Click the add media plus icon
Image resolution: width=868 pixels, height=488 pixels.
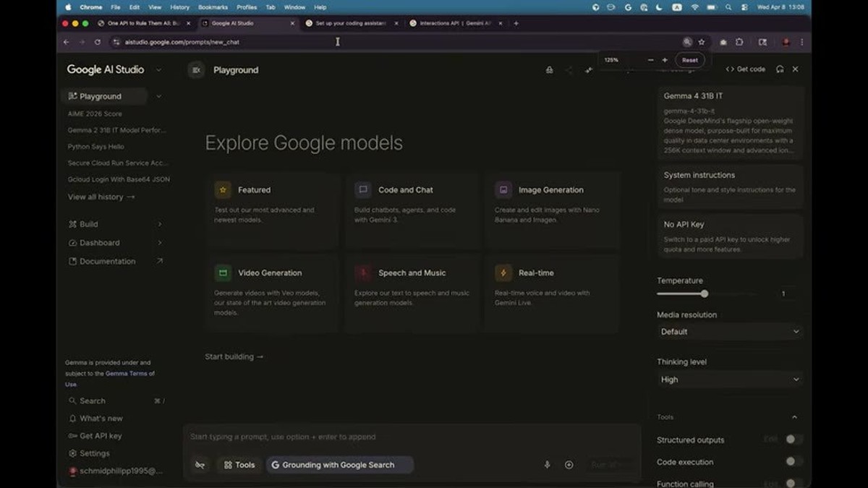(x=569, y=465)
